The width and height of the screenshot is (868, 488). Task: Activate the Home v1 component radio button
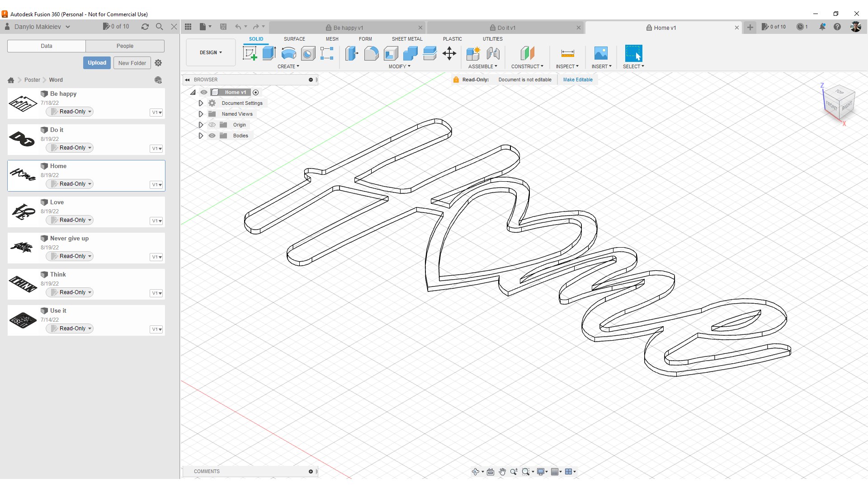[256, 92]
